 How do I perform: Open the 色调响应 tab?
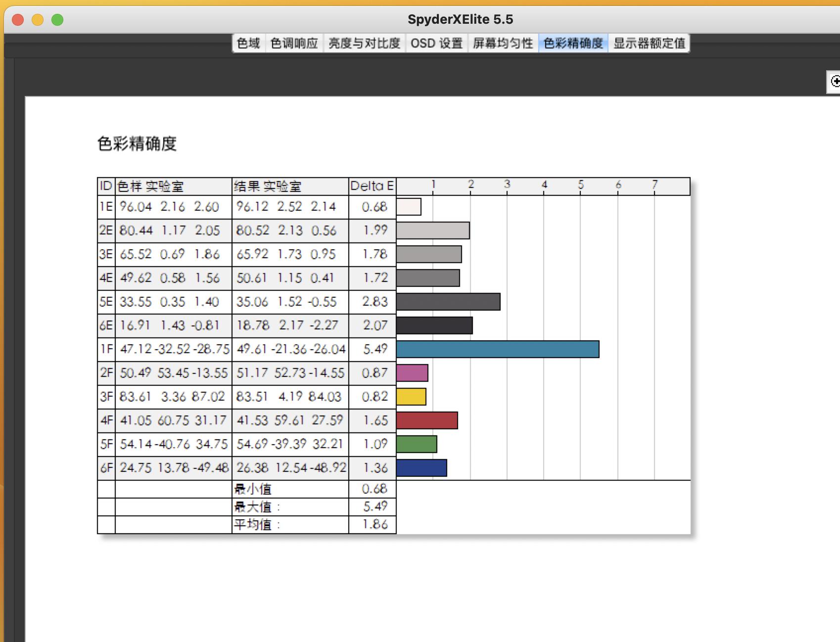coord(294,43)
